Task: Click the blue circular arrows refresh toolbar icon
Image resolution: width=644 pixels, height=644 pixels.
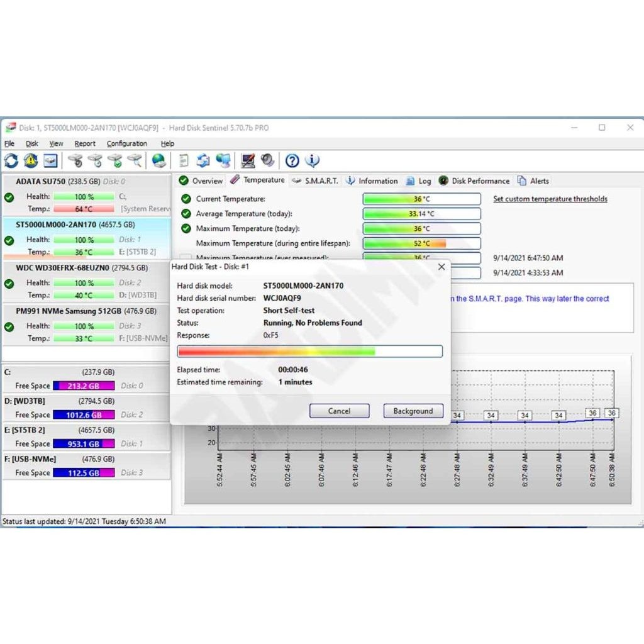Action: tap(11, 161)
